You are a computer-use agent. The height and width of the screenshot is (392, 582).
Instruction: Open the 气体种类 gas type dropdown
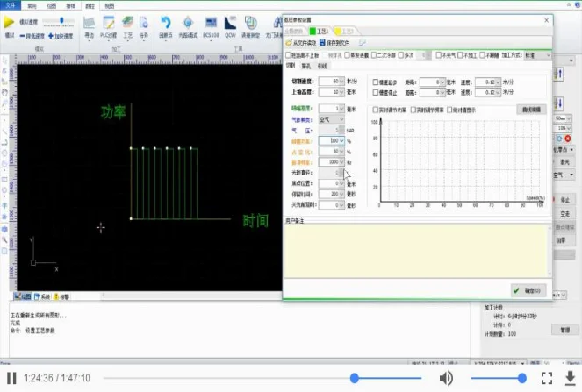click(x=332, y=118)
